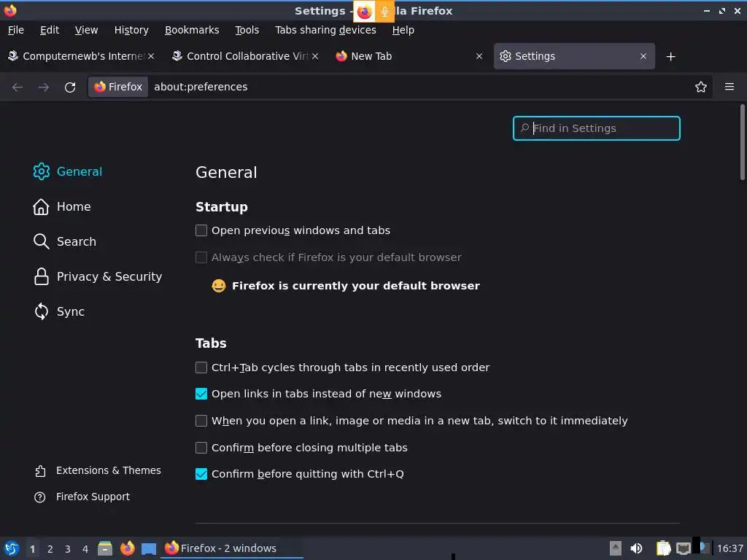Open the Tools menu
747x560 pixels.
(247, 30)
